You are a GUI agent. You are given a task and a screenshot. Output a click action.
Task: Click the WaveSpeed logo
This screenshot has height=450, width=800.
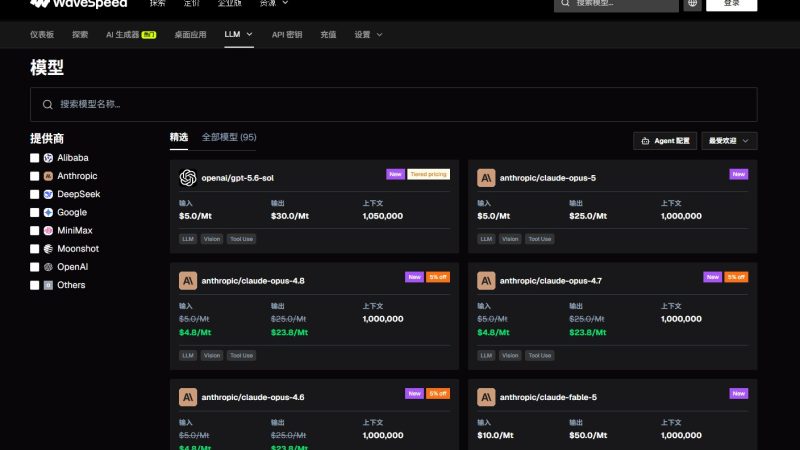click(78, 4)
